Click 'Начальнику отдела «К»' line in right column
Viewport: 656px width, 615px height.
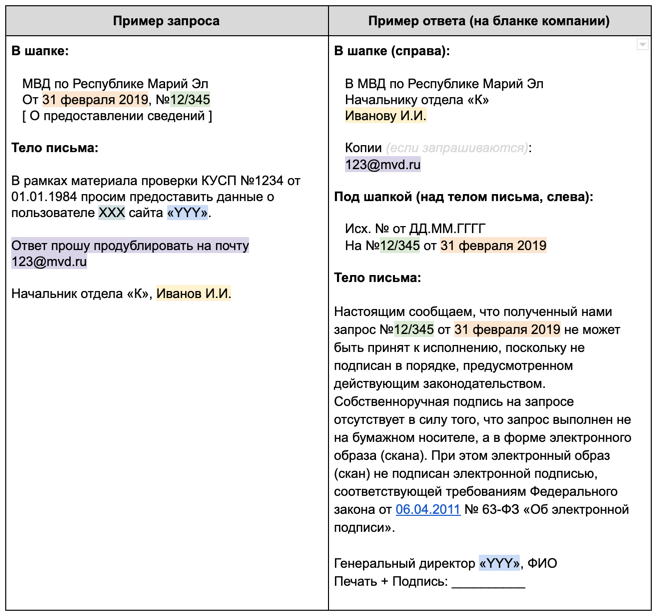417,100
